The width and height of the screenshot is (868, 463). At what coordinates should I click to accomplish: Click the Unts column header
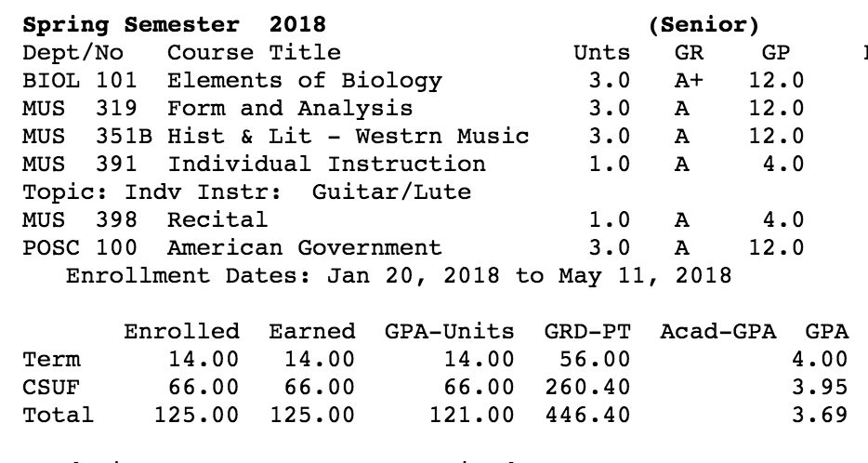pos(601,53)
